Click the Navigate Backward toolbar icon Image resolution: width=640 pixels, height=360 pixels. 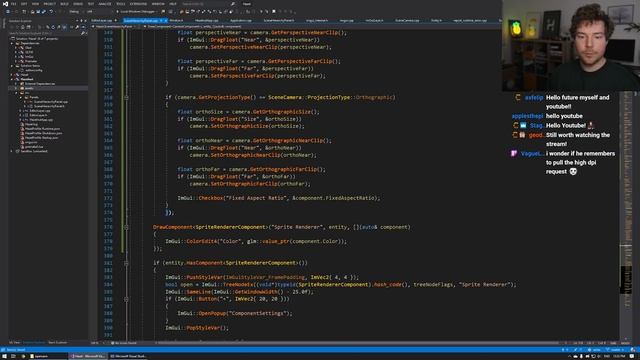pyautogui.click(x=8, y=11)
